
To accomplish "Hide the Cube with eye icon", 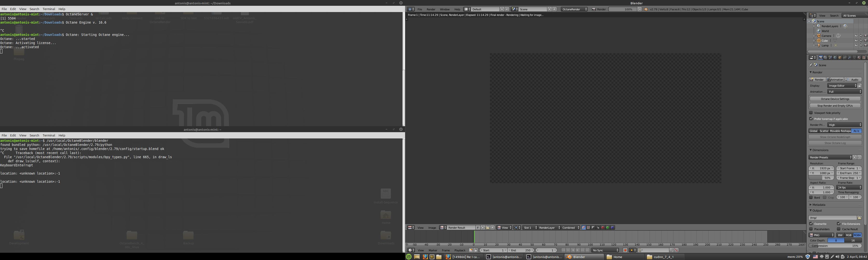I will (856, 41).
